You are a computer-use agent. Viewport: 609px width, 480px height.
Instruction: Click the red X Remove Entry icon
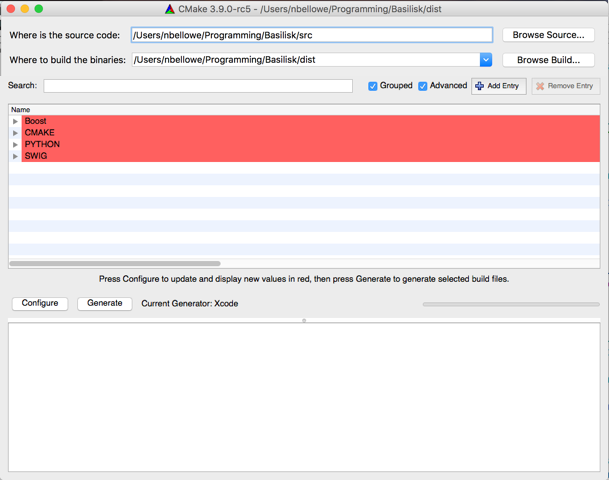tap(540, 86)
